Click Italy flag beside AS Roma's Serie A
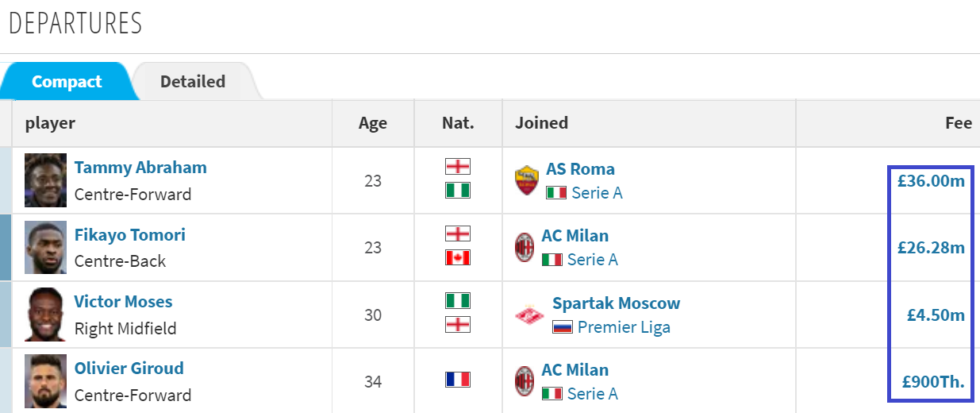This screenshot has width=980, height=413. coord(556,193)
